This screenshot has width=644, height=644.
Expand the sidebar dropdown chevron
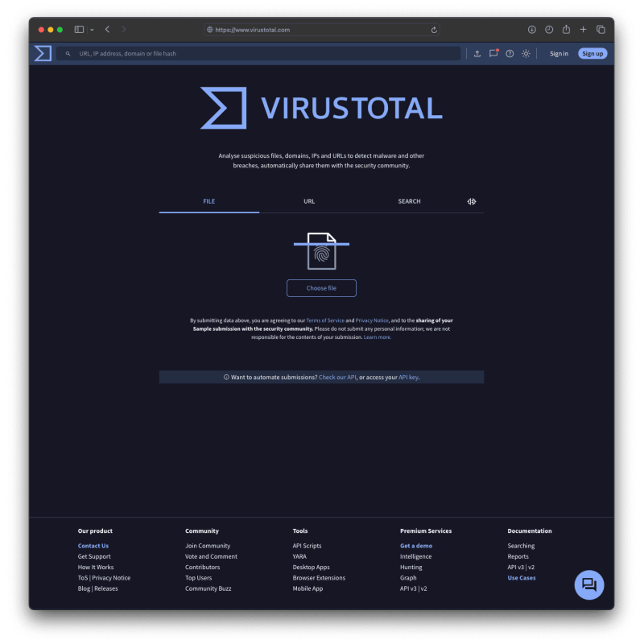[x=92, y=30]
